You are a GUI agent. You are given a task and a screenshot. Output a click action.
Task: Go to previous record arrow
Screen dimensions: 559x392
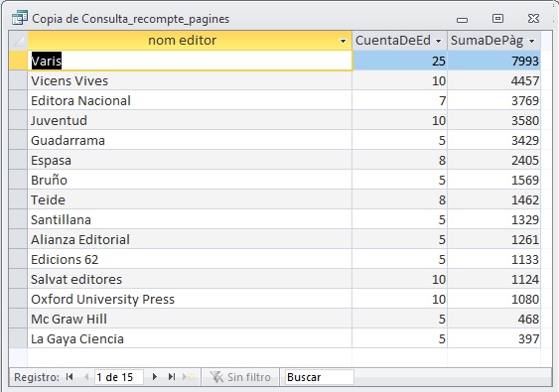click(x=86, y=377)
